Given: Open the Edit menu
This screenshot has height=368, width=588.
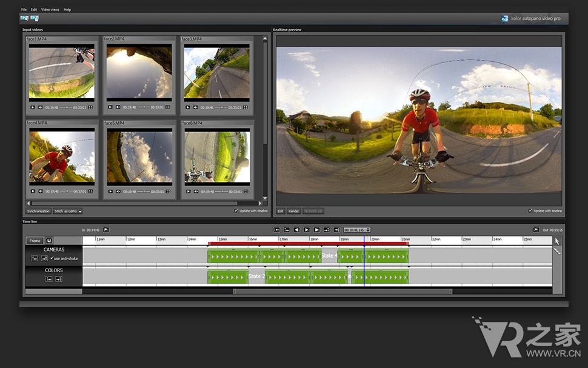Looking at the screenshot, I should click(x=34, y=9).
